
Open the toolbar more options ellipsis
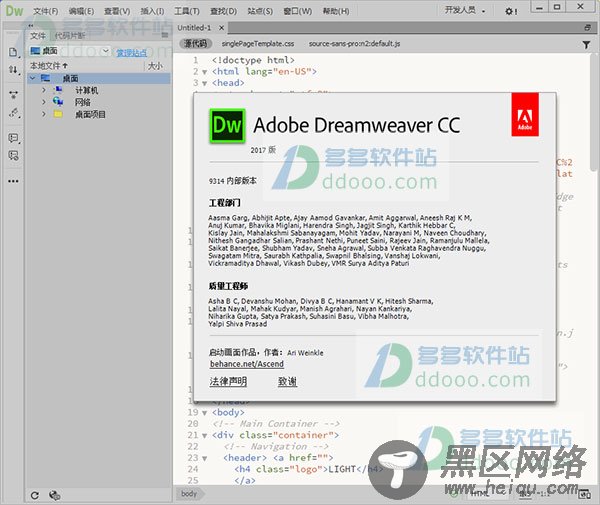[13, 181]
